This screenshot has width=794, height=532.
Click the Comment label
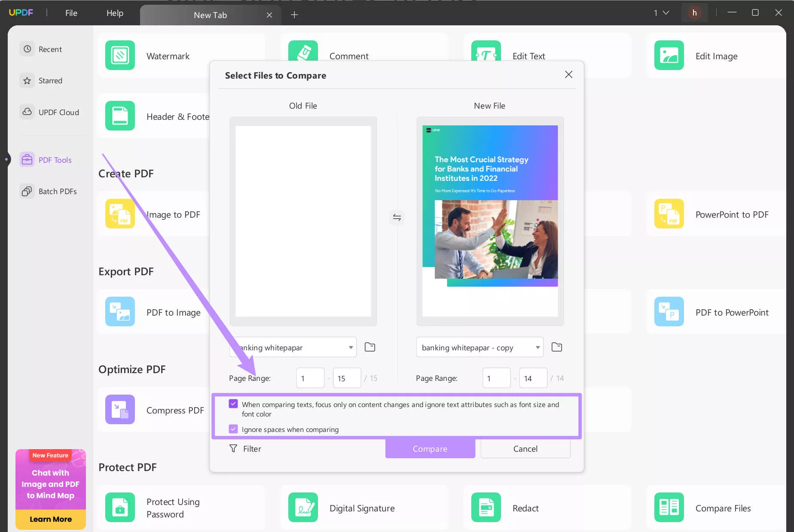click(x=349, y=56)
